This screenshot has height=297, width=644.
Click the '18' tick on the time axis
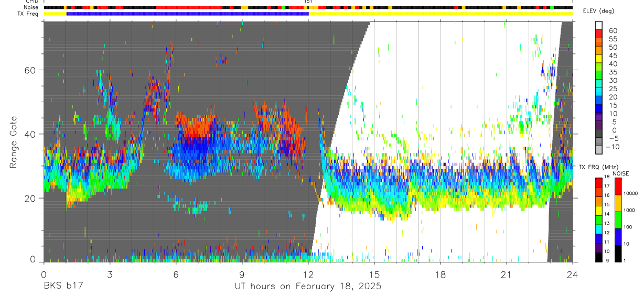[x=440, y=274]
